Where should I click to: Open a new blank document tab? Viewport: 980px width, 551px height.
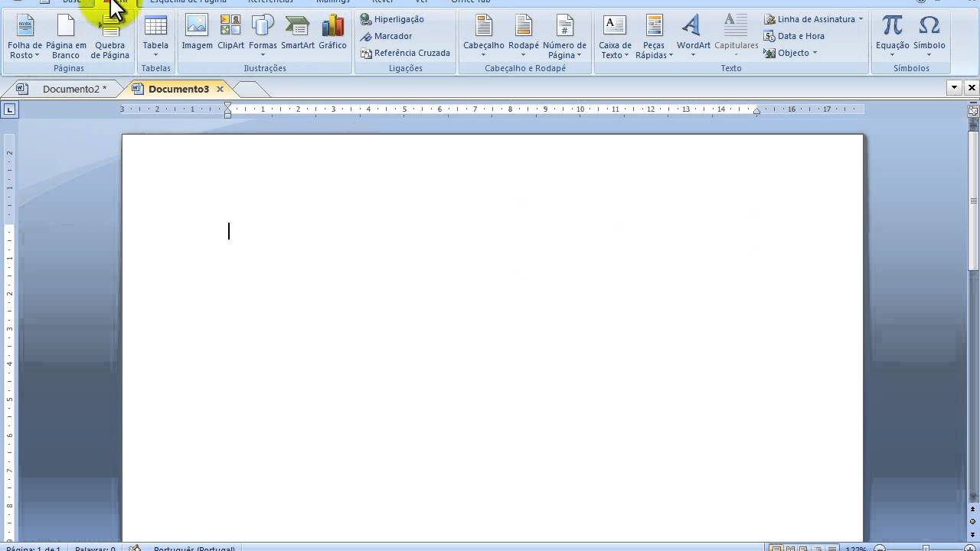click(x=251, y=90)
